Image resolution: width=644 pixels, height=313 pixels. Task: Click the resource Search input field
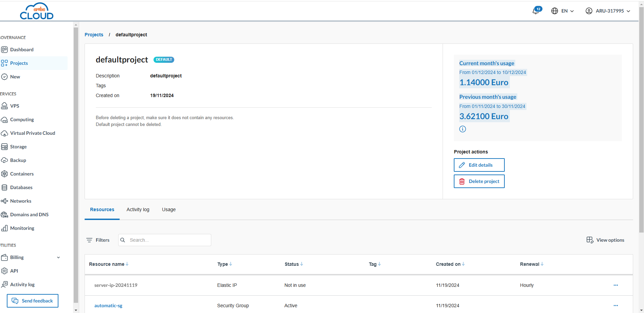tap(165, 240)
